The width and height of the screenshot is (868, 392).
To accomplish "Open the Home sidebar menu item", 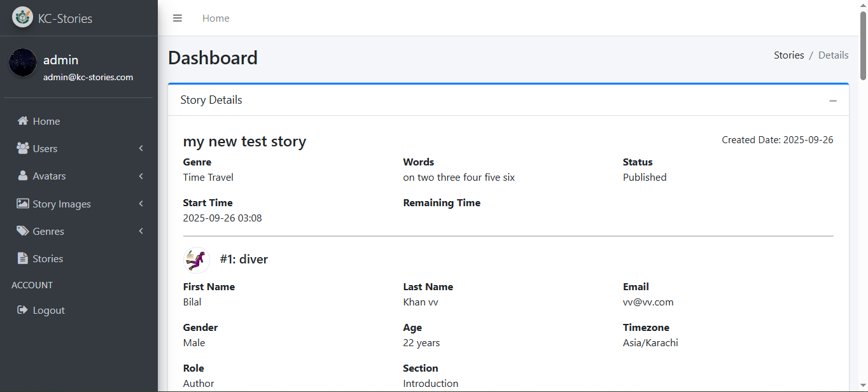I will pos(79,121).
